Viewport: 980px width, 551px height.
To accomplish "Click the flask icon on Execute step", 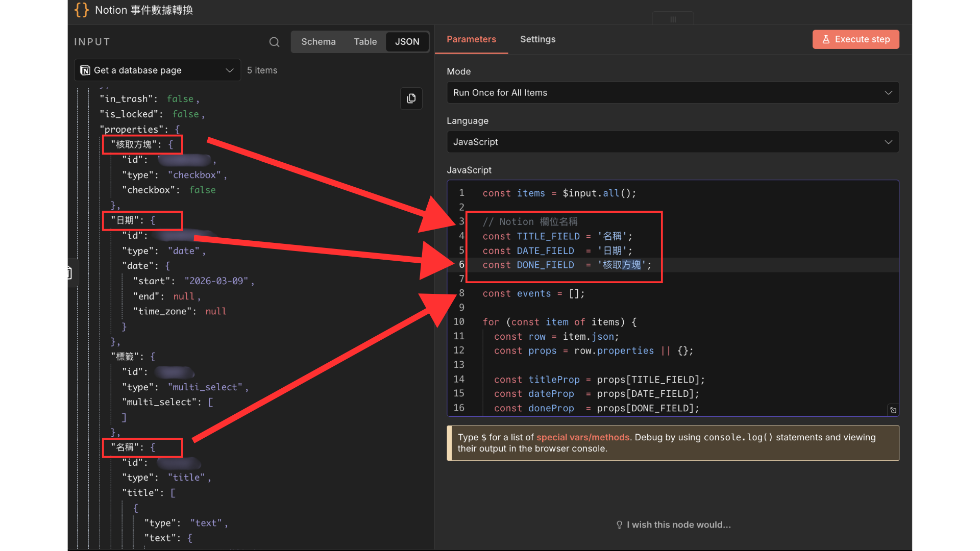I will tap(826, 39).
